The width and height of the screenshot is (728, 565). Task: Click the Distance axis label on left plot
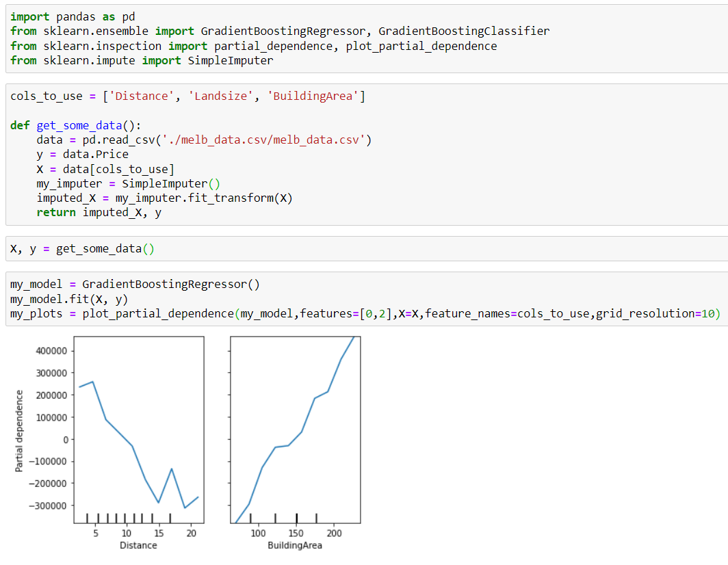click(138, 545)
